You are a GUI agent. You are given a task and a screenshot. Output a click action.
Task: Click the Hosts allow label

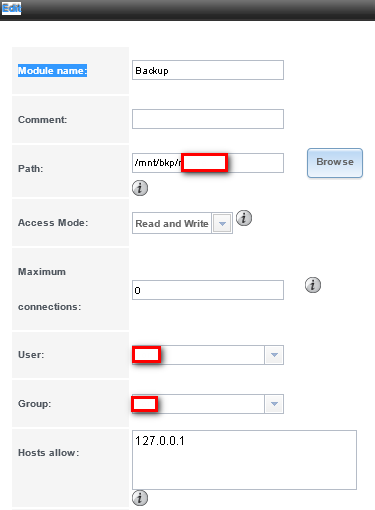[x=49, y=453]
